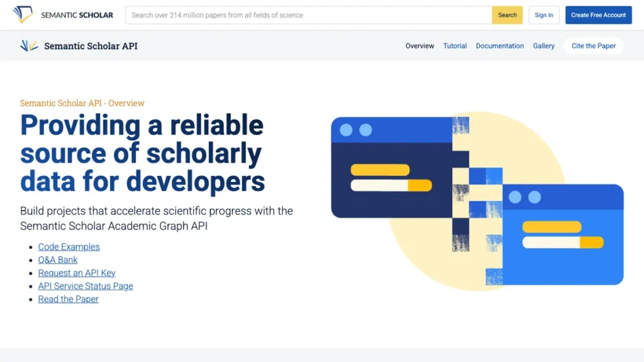Click the Read the Paper link
Screen dimensions: 644x362
(x=68, y=299)
